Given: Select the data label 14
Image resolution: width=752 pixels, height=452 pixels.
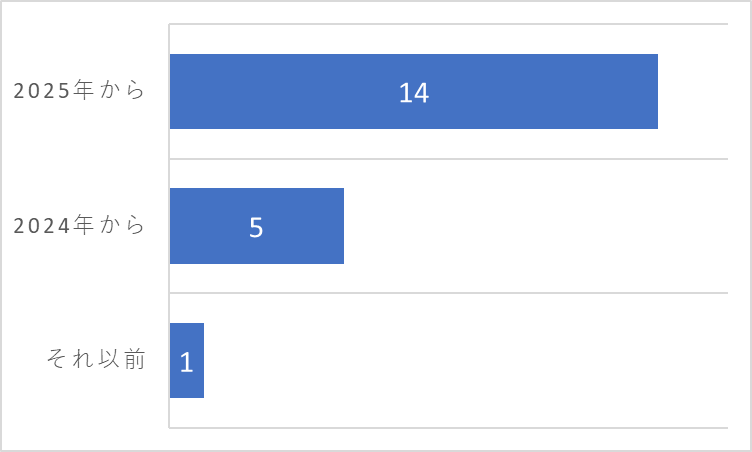Looking at the screenshot, I should 414,93.
